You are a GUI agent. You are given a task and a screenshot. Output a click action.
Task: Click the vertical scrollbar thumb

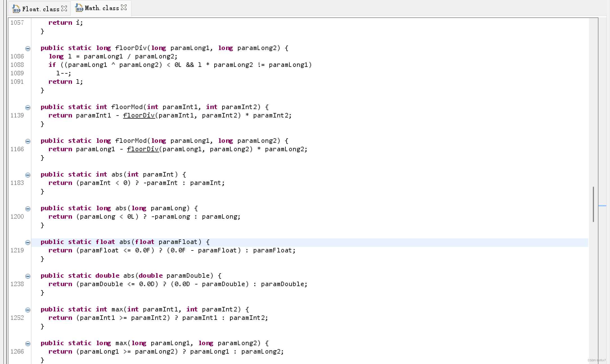[593, 204]
